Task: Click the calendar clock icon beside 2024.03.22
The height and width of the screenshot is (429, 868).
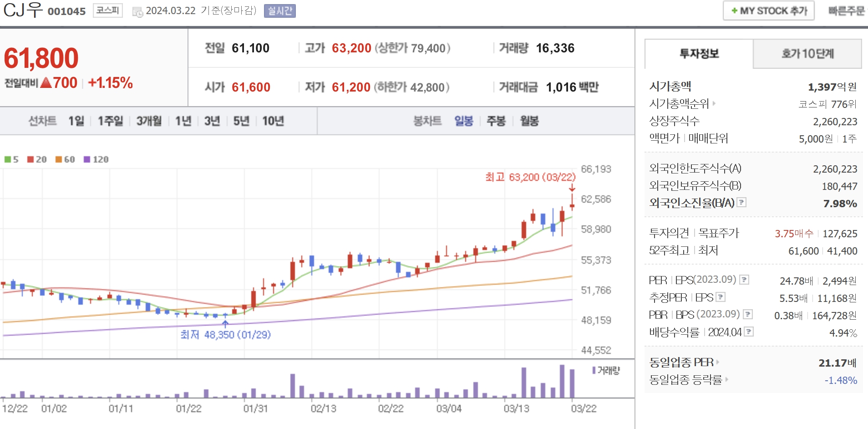Action: [x=137, y=11]
